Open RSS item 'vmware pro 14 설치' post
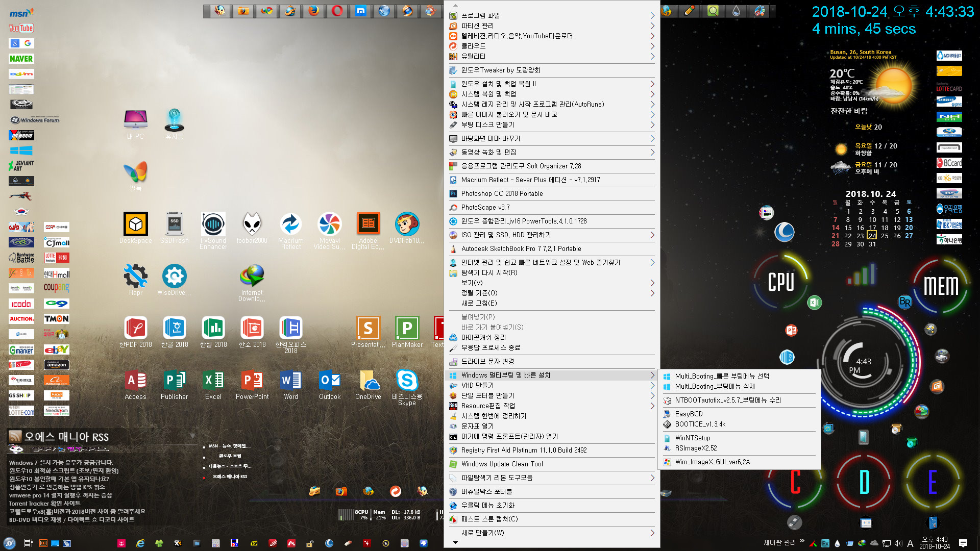Viewport: 980px width, 551px height. [x=60, y=495]
